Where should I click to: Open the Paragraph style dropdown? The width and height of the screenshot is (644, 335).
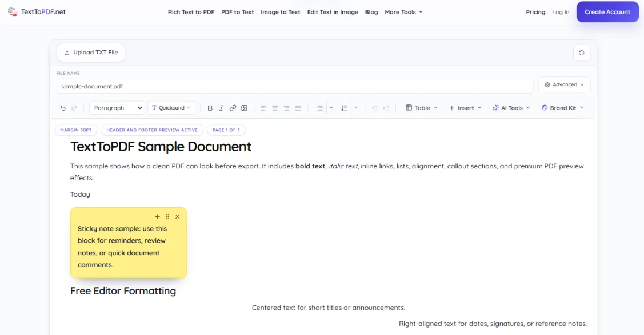tap(117, 108)
